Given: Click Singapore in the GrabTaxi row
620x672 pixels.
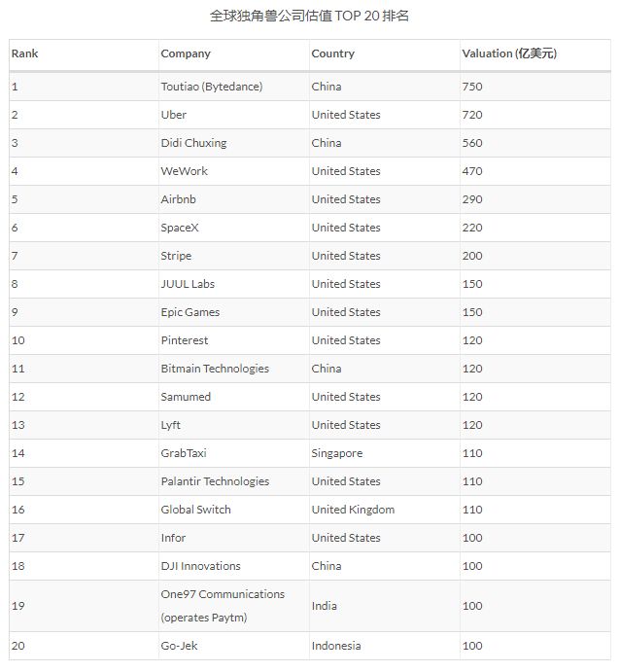Looking at the screenshot, I should click(x=337, y=453).
